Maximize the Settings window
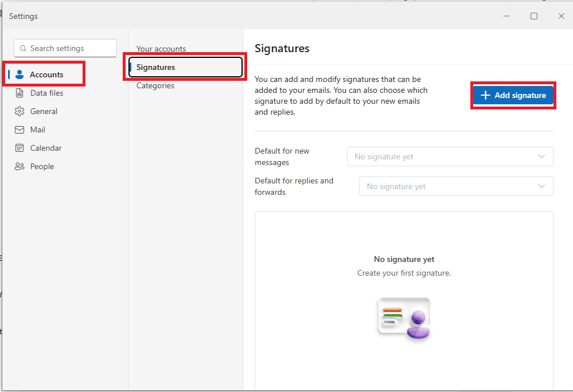 pyautogui.click(x=534, y=16)
